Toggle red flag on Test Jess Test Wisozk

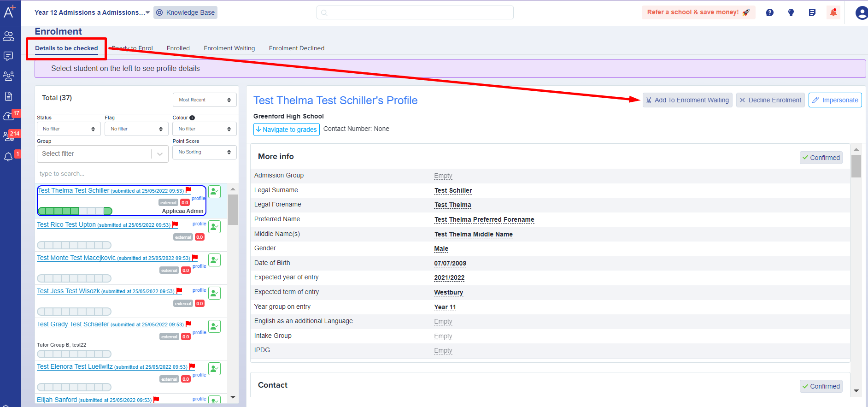tap(179, 291)
